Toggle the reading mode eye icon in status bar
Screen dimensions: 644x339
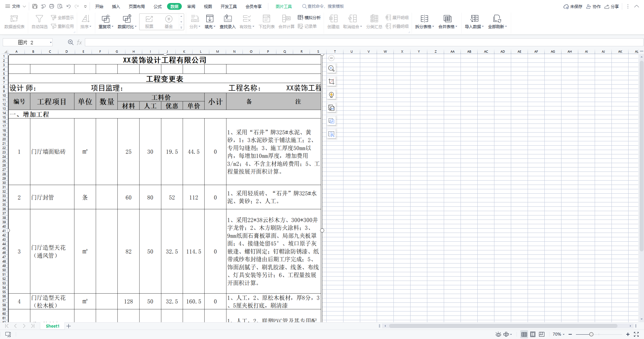[x=498, y=334]
